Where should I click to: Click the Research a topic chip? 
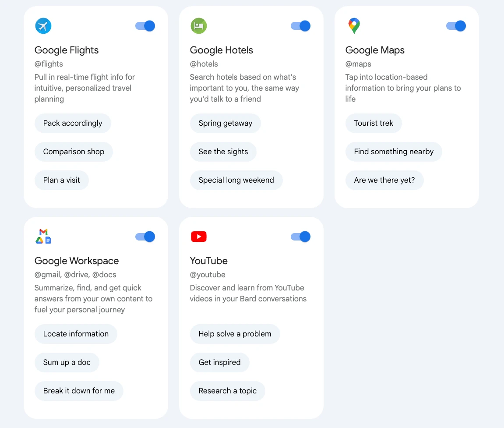point(228,391)
